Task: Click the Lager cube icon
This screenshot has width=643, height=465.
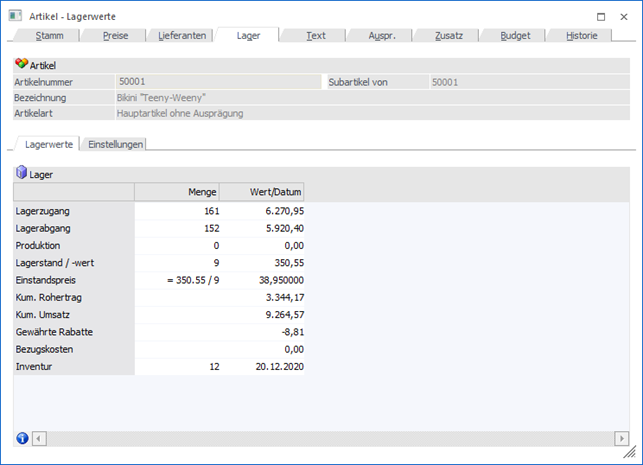Action: click(21, 173)
